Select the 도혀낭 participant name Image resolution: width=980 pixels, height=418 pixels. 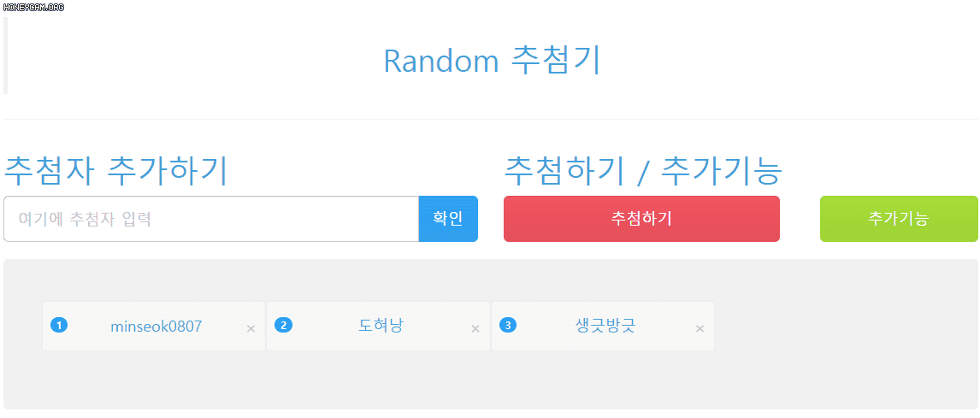point(381,326)
